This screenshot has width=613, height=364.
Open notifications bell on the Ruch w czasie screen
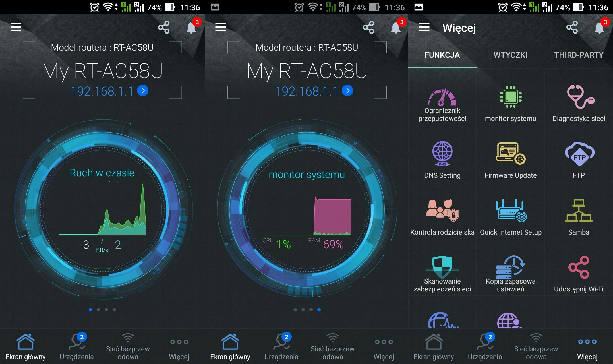pyautogui.click(x=191, y=27)
